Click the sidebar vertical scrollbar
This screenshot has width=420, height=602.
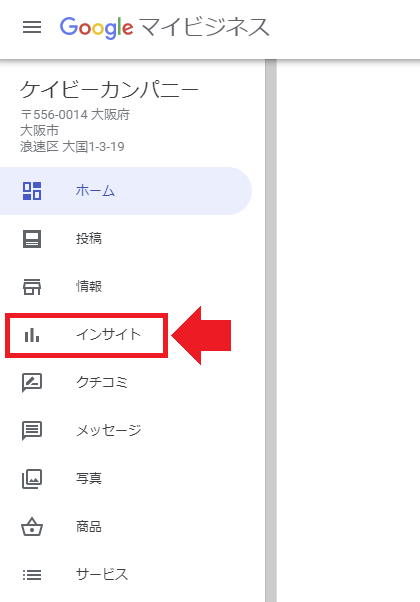click(271, 331)
